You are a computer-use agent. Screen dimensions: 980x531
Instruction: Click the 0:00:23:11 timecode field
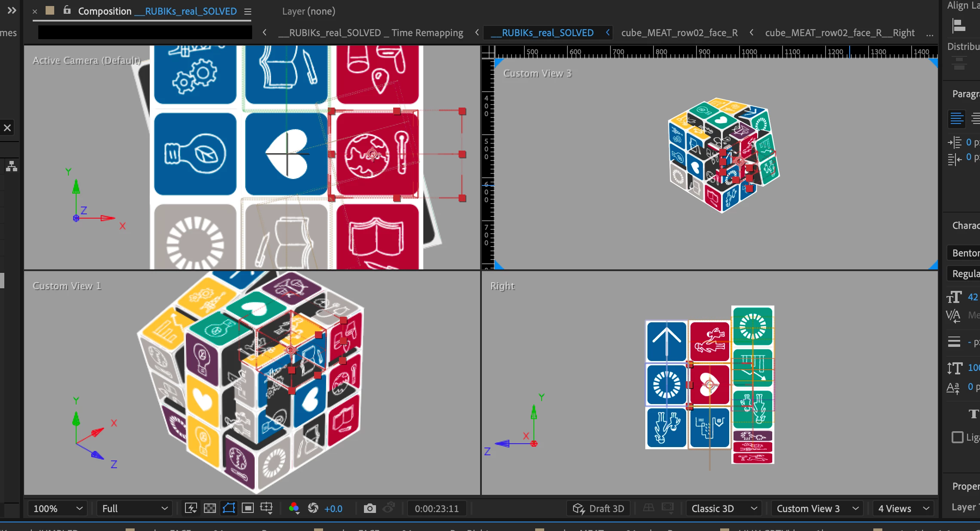tap(436, 509)
